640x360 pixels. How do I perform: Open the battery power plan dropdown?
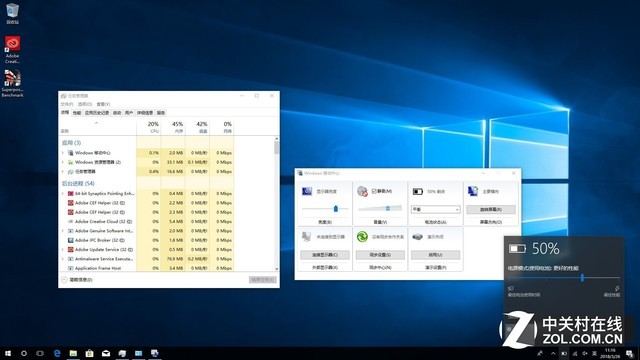pyautogui.click(x=435, y=209)
